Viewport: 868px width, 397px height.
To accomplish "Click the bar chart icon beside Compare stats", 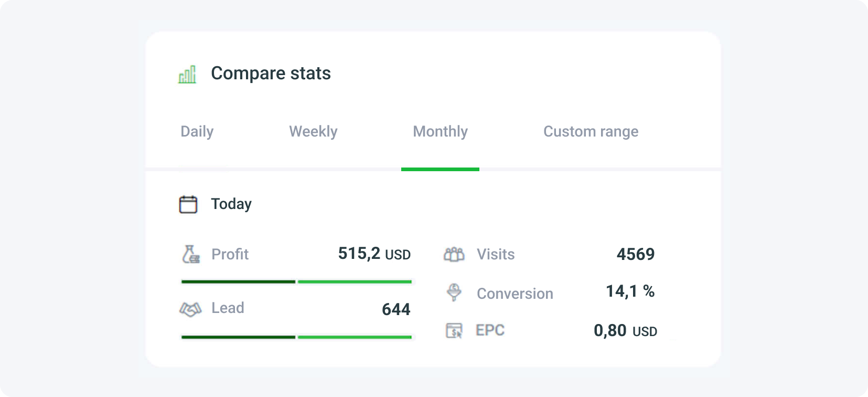I will [188, 74].
